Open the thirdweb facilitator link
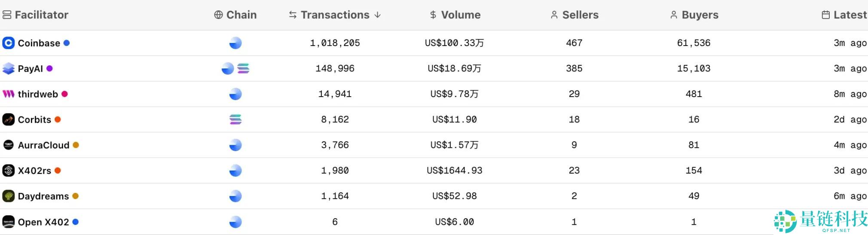868x235 pixels. 38,94
